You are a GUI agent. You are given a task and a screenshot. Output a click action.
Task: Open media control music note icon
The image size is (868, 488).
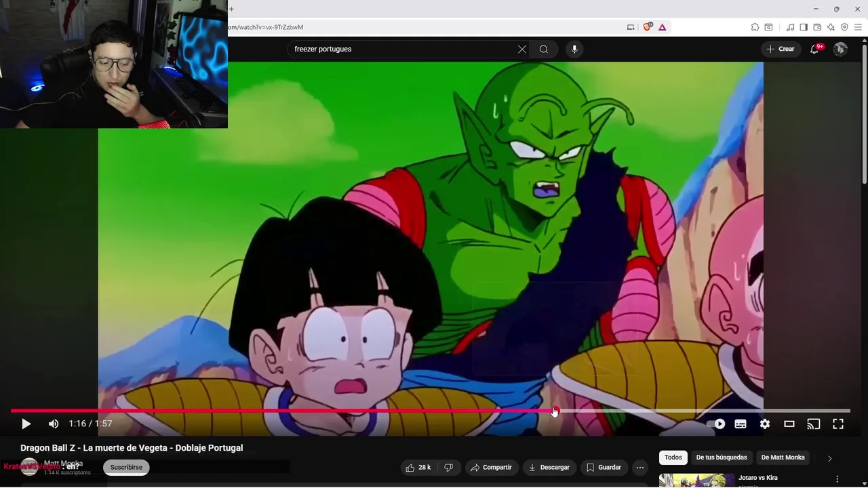(x=790, y=27)
